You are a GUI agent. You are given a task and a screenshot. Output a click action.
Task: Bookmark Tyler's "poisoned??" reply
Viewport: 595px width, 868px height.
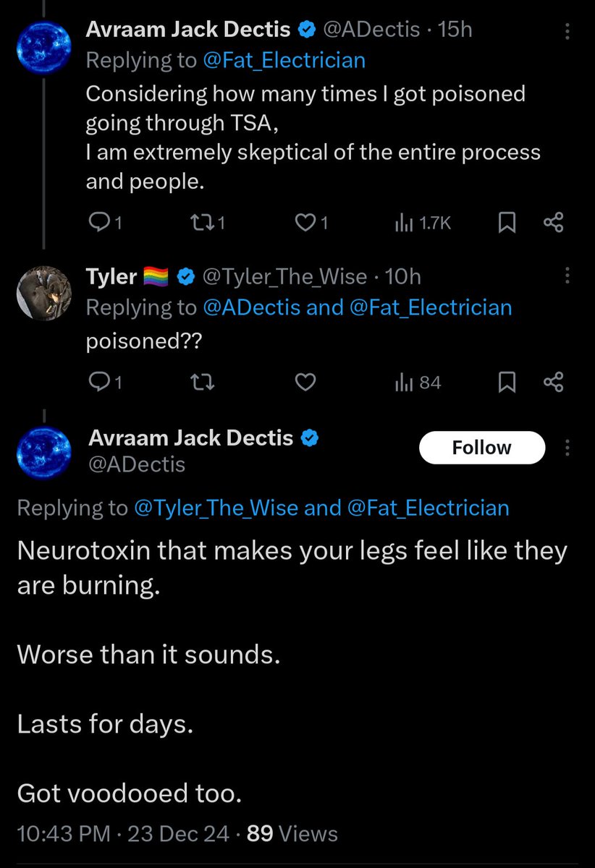click(507, 382)
